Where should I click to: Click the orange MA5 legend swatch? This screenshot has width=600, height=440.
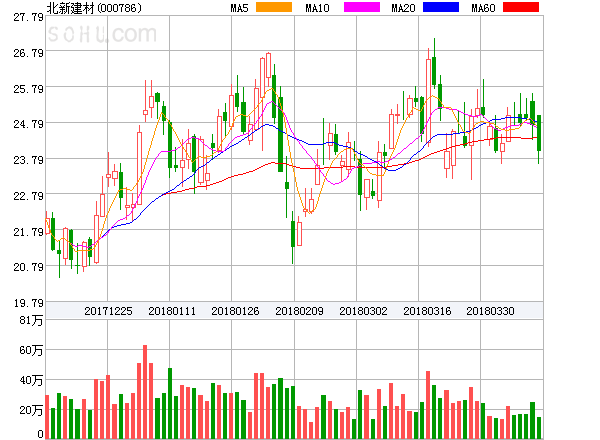274,7
